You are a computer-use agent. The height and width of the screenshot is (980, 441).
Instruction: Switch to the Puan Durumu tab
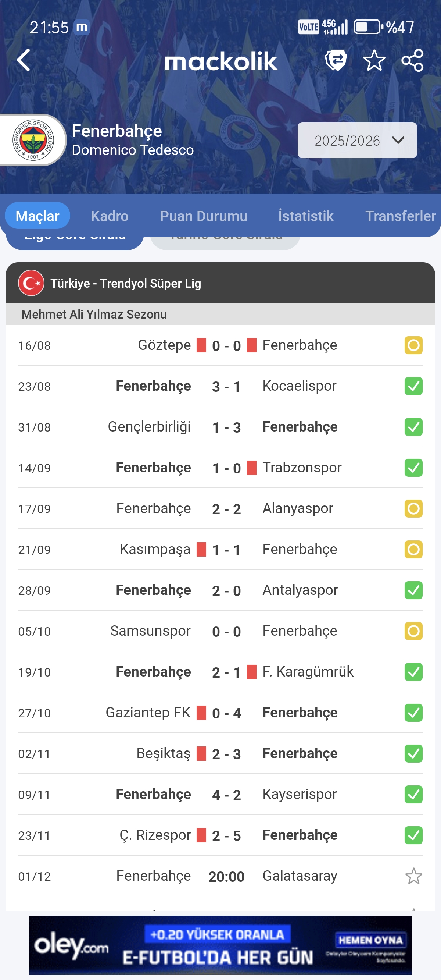[x=203, y=216]
